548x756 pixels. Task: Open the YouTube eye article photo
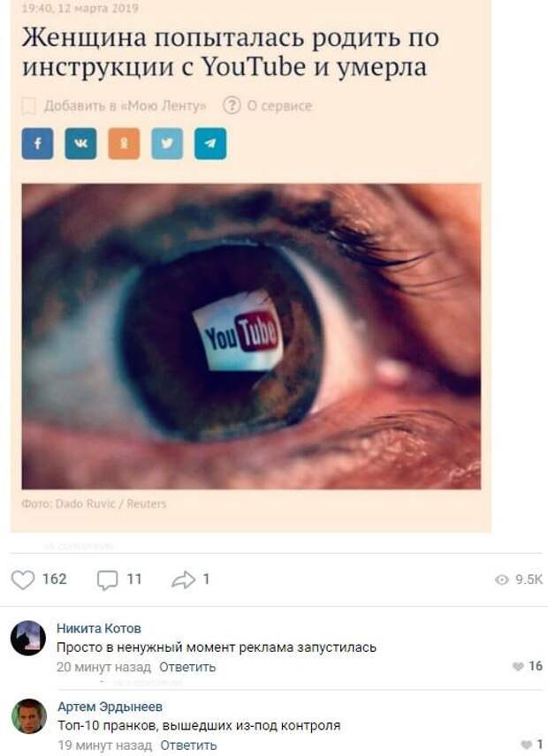click(x=251, y=336)
